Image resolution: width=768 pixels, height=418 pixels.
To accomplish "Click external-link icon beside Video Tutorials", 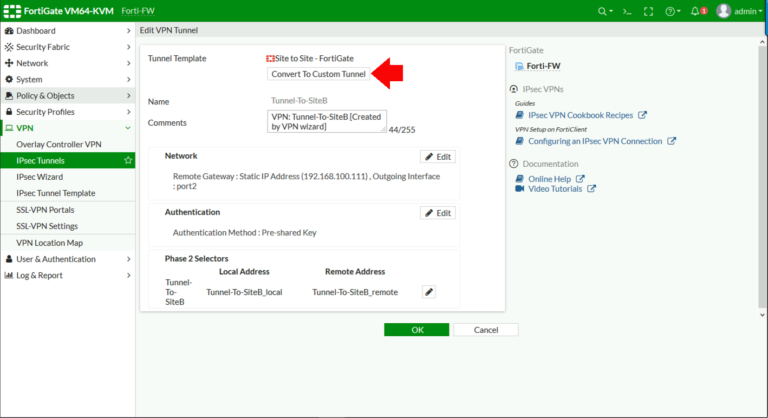I will (x=591, y=189).
